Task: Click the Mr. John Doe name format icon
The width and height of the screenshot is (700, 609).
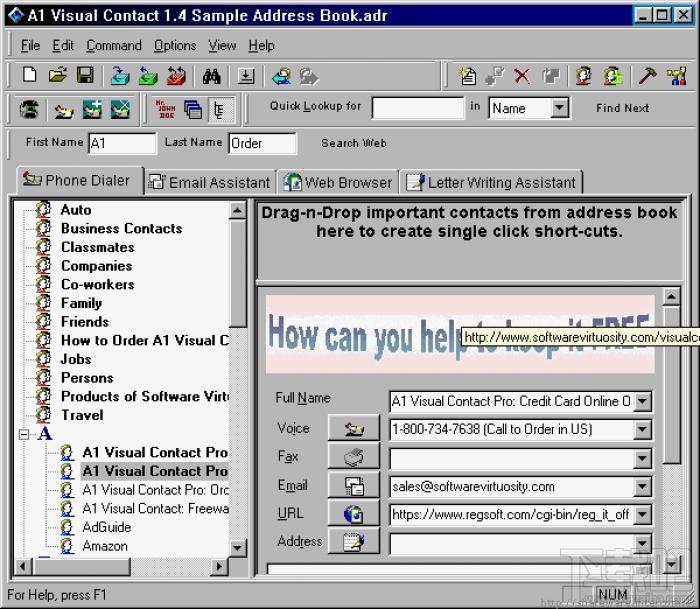Action: (x=166, y=109)
